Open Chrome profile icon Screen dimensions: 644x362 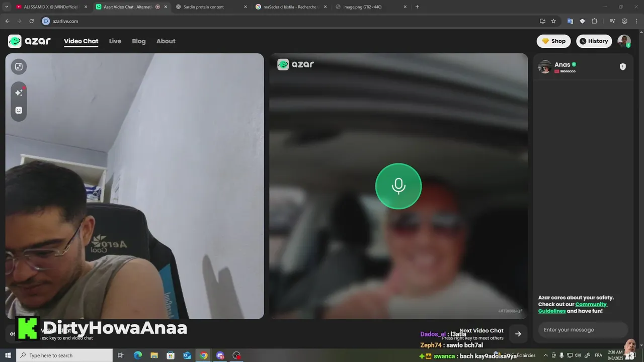click(x=624, y=21)
